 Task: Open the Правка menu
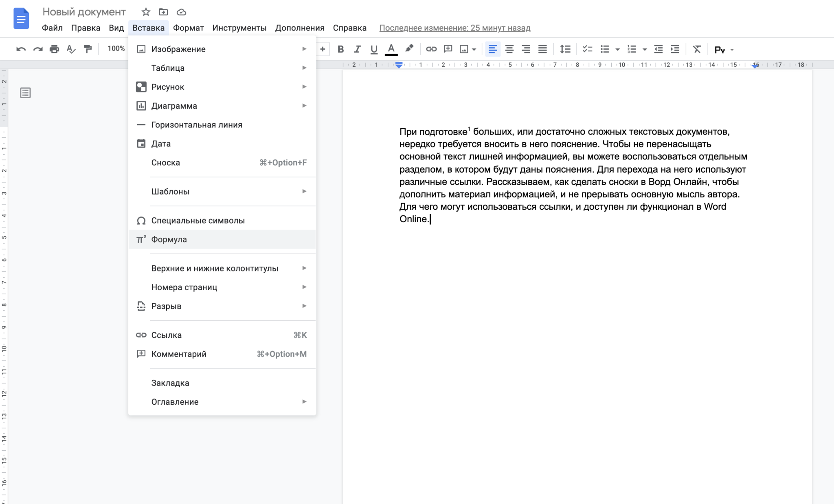86,28
